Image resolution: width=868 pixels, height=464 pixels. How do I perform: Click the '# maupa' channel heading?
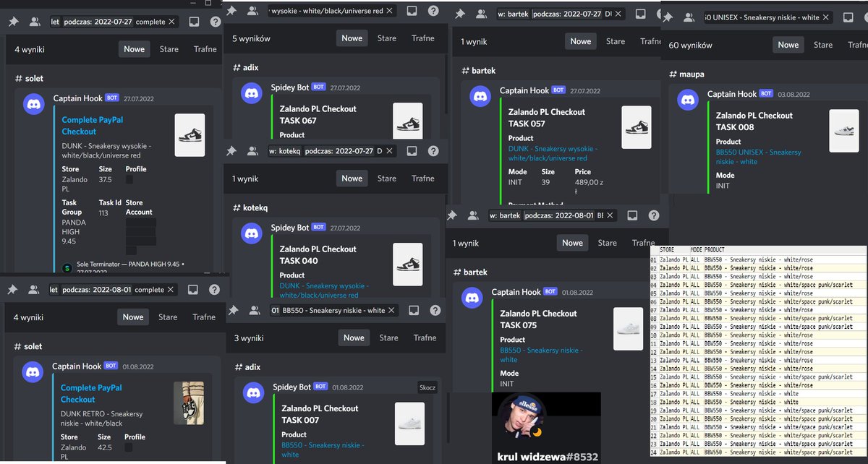coord(687,74)
